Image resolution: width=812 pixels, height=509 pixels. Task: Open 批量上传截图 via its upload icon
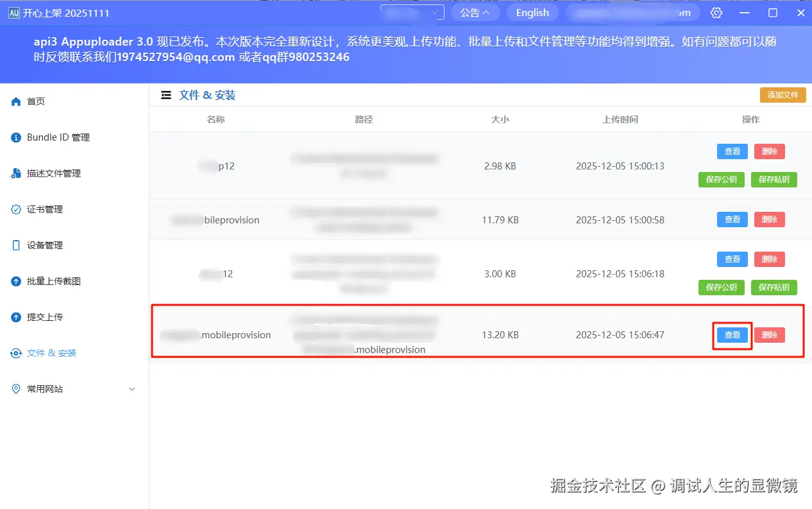[x=15, y=280]
